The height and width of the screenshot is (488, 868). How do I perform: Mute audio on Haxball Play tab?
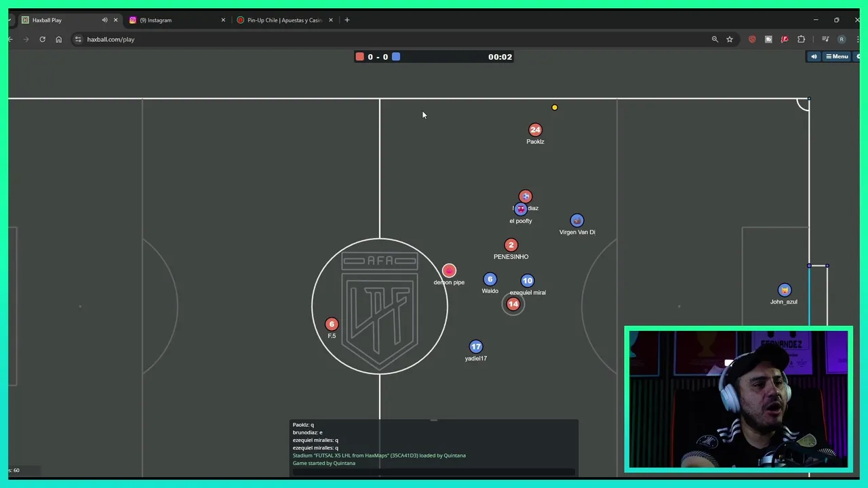pyautogui.click(x=104, y=20)
